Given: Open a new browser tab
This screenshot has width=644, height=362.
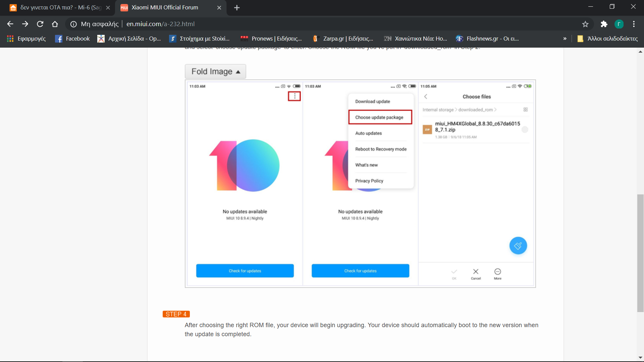Looking at the screenshot, I should click(237, 7).
